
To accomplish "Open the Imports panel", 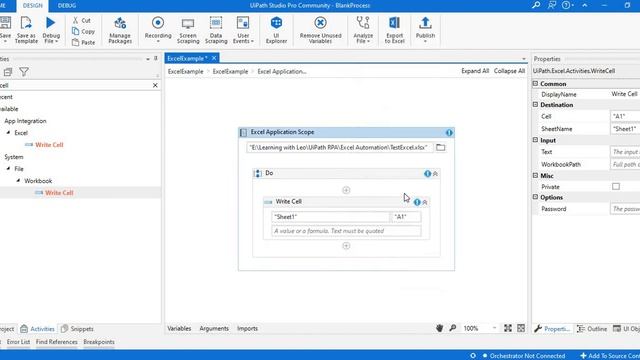I will coord(247,329).
